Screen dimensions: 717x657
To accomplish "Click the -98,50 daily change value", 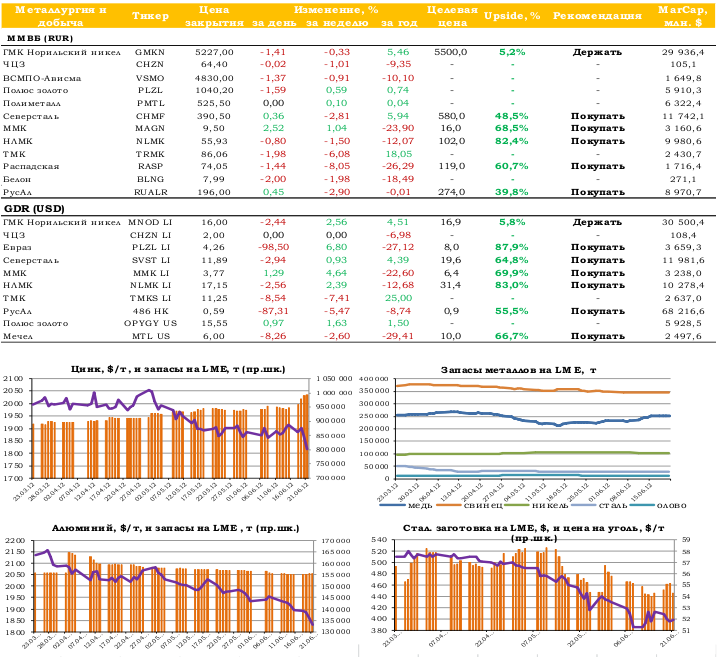I will (x=273, y=247).
